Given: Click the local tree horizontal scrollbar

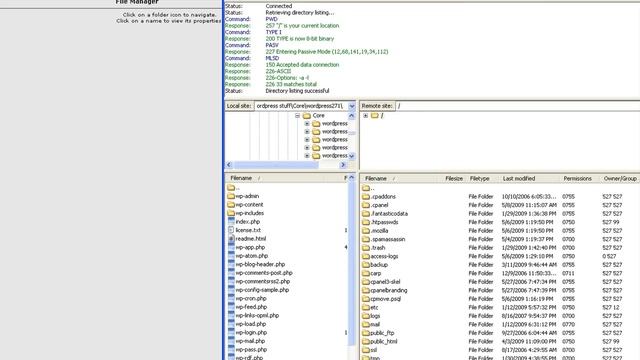Looking at the screenshot, I should pos(276,165).
